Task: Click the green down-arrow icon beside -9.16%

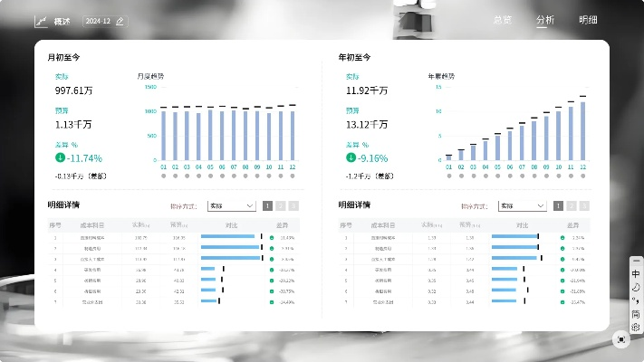Action: pyautogui.click(x=351, y=157)
